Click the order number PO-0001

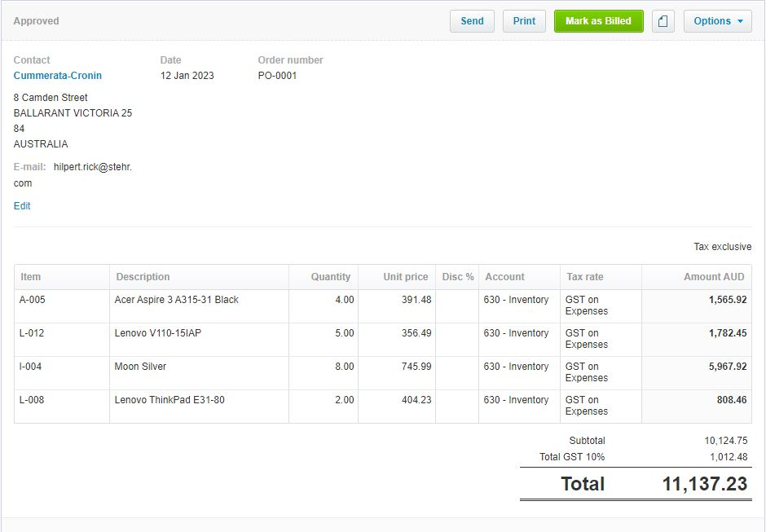point(278,75)
